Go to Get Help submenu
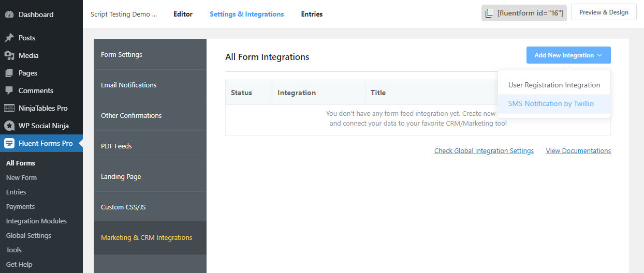Image resolution: width=644 pixels, height=273 pixels. click(x=19, y=264)
